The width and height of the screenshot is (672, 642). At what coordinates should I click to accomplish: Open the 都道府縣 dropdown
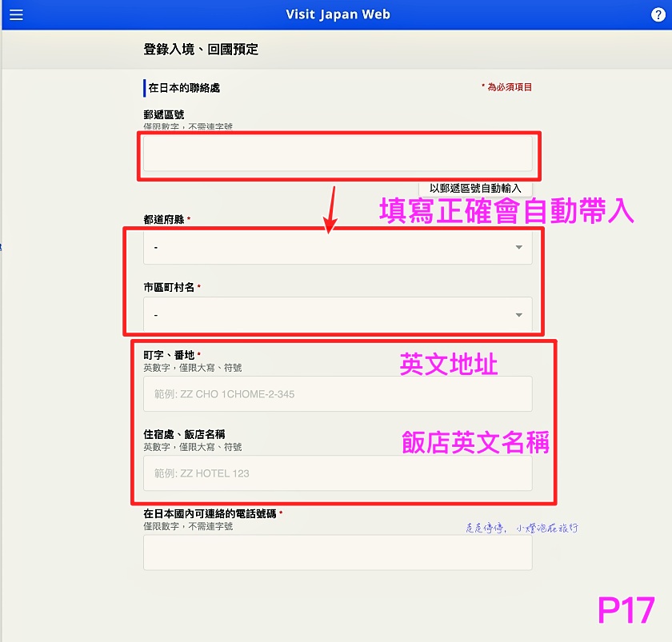338,247
